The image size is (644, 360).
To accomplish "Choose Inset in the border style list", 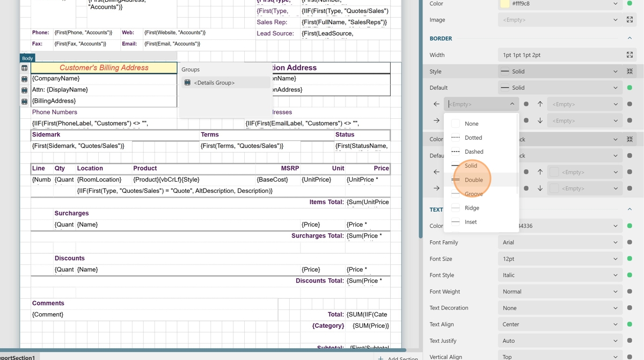I will tap(480, 222).
